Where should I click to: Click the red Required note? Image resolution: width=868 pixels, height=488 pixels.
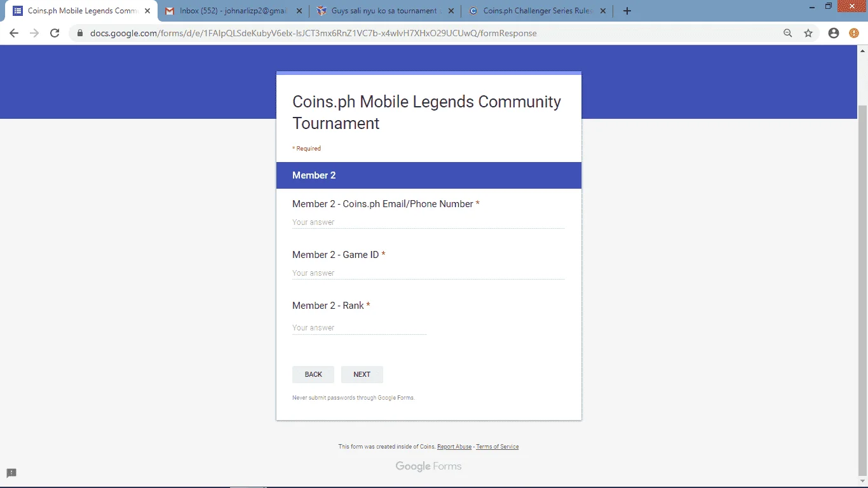(306, 149)
